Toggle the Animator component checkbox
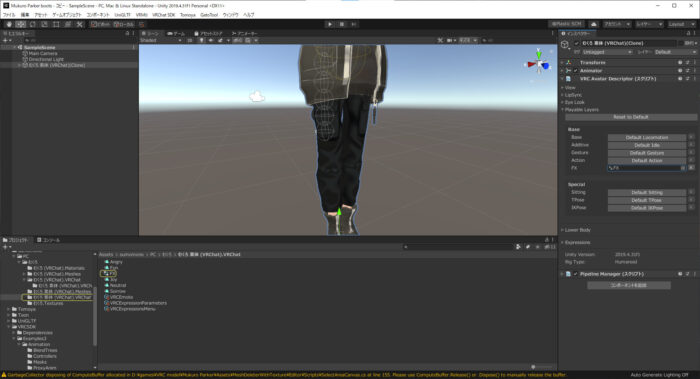 point(575,71)
